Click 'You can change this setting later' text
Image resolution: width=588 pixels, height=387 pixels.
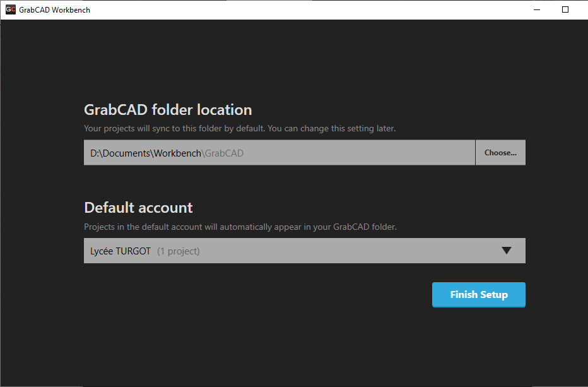332,128
